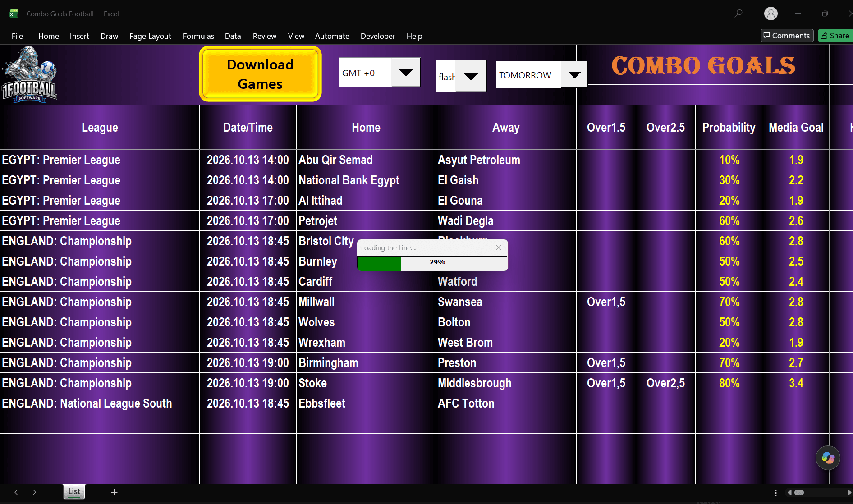This screenshot has height=504, width=853.
Task: Select the ENGLAND: National League South cell
Action: tap(100, 403)
